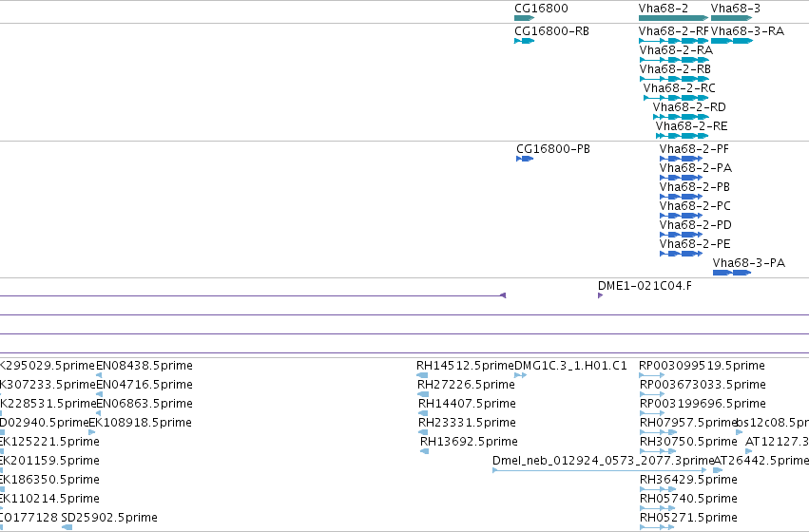The height and width of the screenshot is (532, 809).
Task: Choose the Vha68-2-PB protein label
Action: pyautogui.click(x=695, y=187)
